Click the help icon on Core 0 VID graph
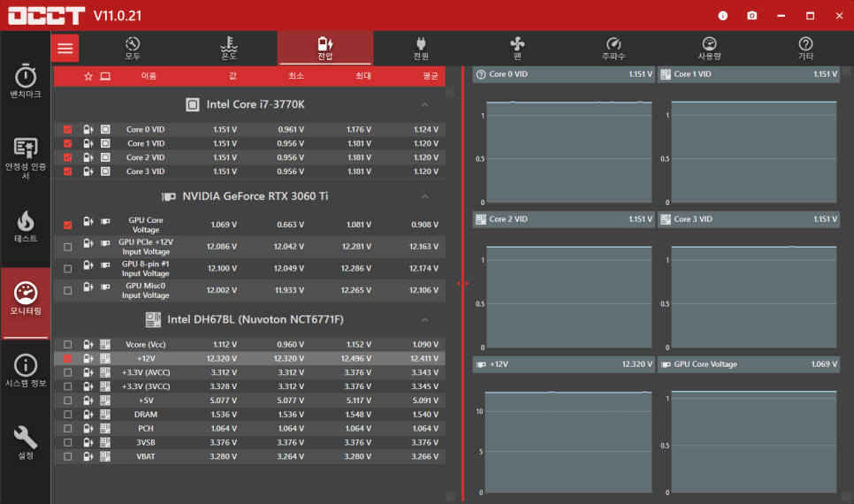 tap(481, 74)
